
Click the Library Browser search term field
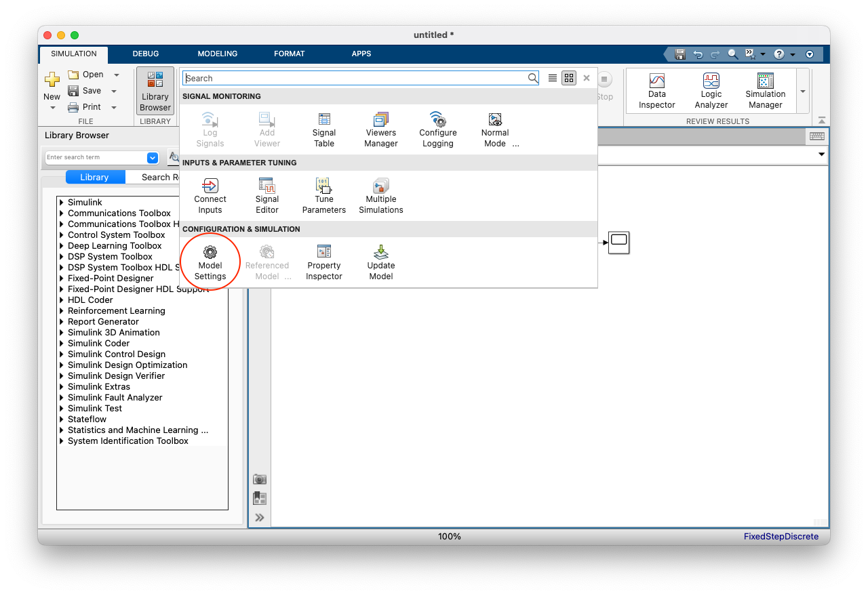click(x=96, y=157)
